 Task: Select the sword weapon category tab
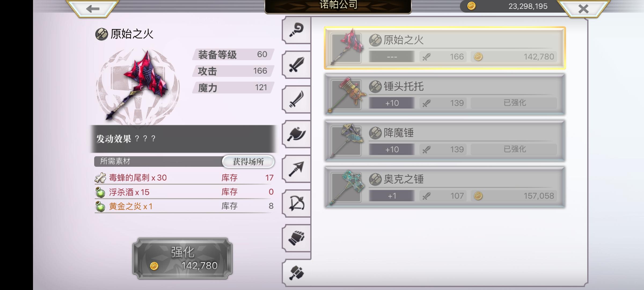pos(297,65)
